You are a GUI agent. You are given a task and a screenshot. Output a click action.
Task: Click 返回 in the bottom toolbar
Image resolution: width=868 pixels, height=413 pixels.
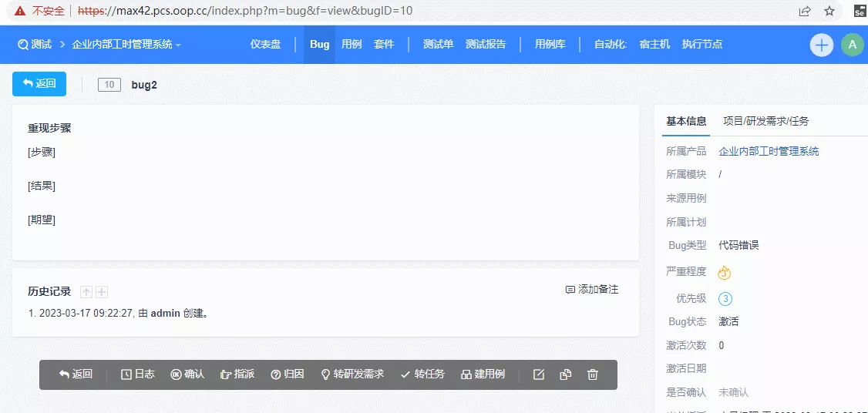tap(76, 374)
